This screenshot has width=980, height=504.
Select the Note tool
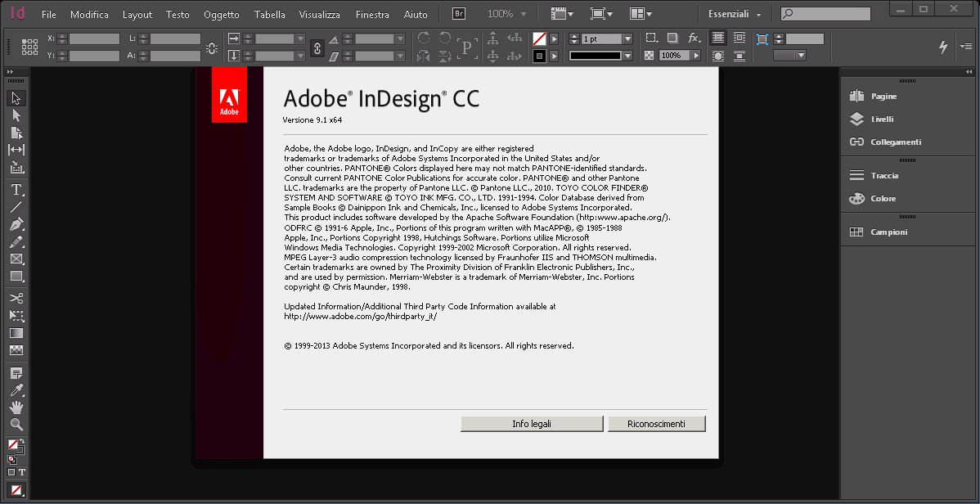click(16, 373)
